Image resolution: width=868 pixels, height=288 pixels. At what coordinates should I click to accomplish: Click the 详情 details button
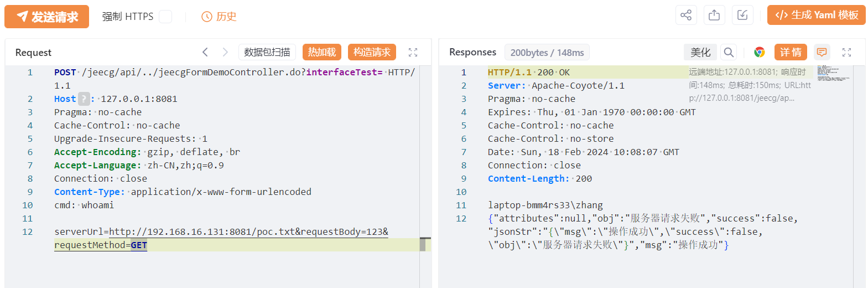(791, 52)
